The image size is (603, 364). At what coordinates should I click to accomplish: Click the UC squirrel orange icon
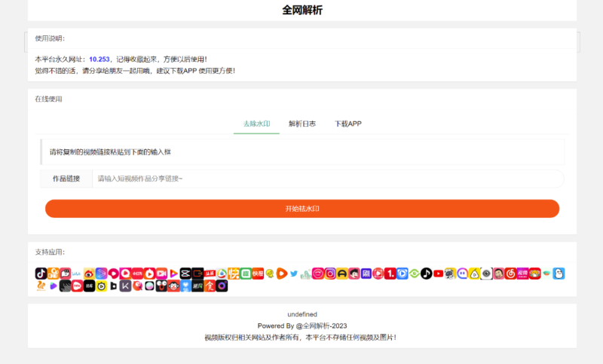click(41, 286)
